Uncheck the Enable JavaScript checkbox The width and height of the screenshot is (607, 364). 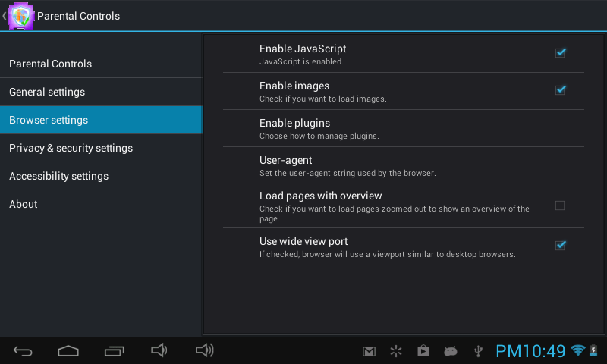[x=560, y=53]
